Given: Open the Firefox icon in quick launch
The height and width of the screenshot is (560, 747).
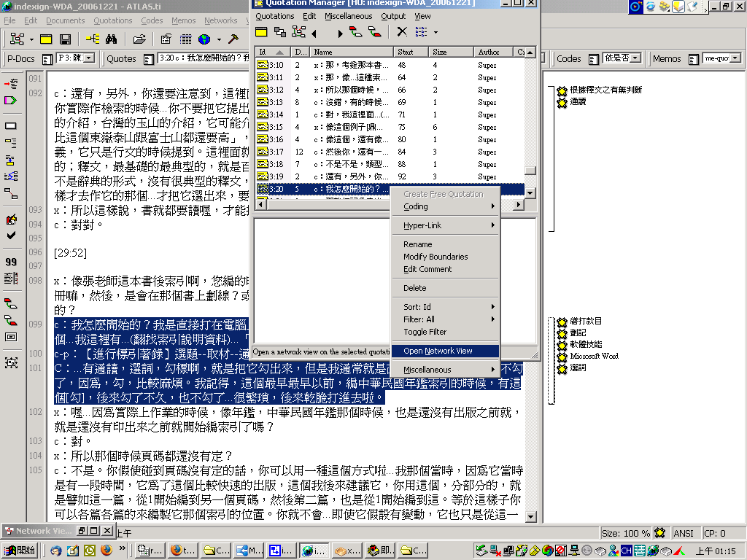Looking at the screenshot, I should (x=107, y=551).
